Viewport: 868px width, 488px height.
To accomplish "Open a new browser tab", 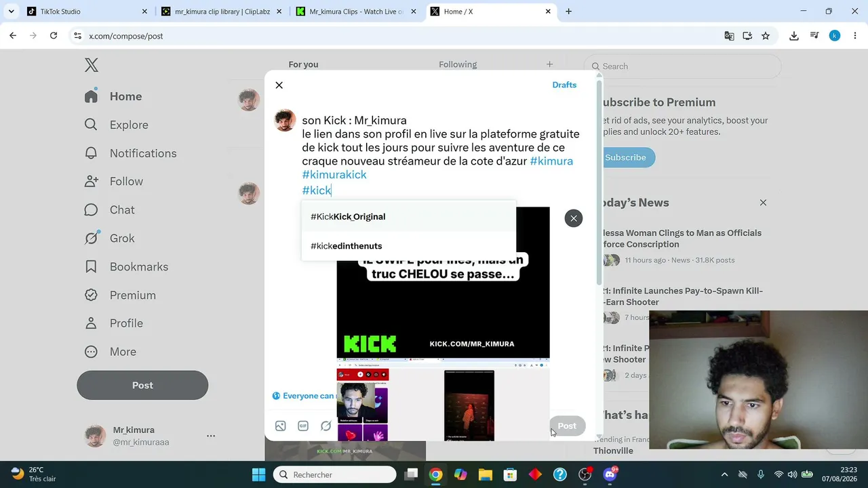I will (568, 12).
